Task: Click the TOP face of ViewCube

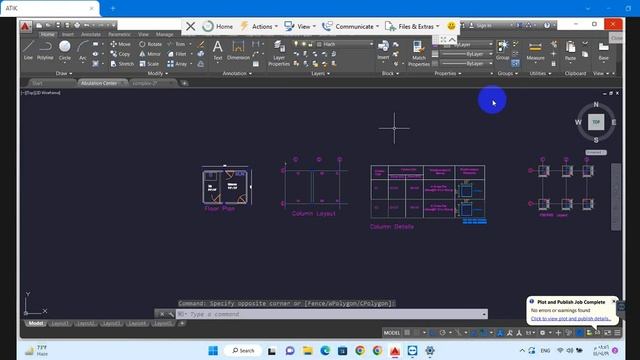Action: coord(596,122)
